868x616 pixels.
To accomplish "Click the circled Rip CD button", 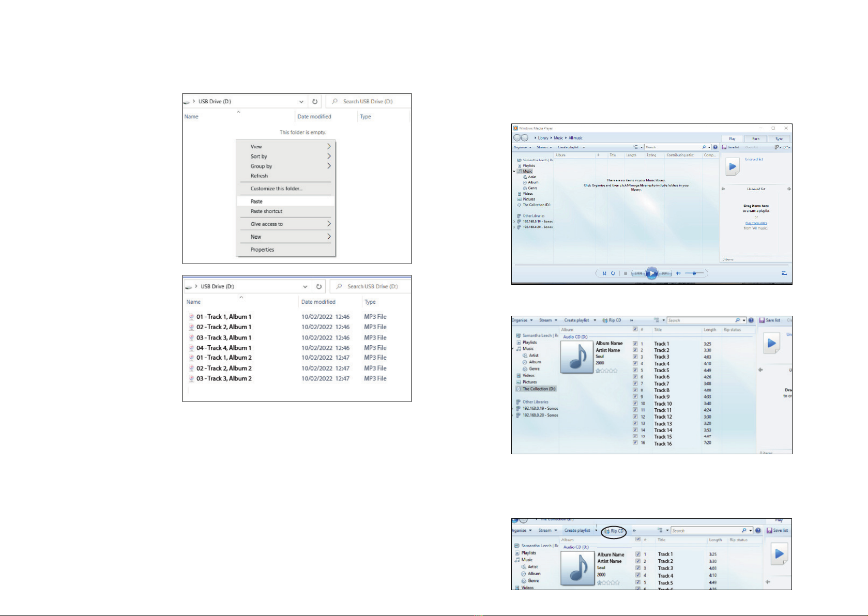I will click(614, 531).
